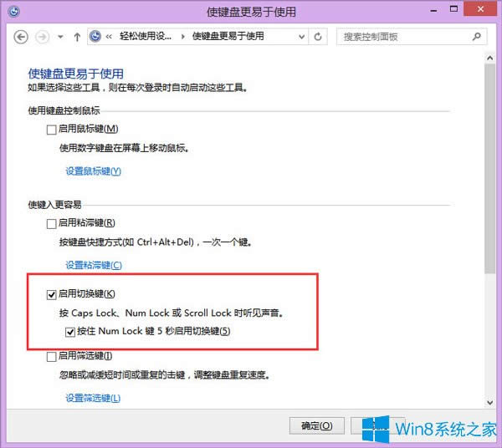Uncheck the 启用切换键(K) checkbox
The width and height of the screenshot is (502, 448).
pyautogui.click(x=52, y=294)
